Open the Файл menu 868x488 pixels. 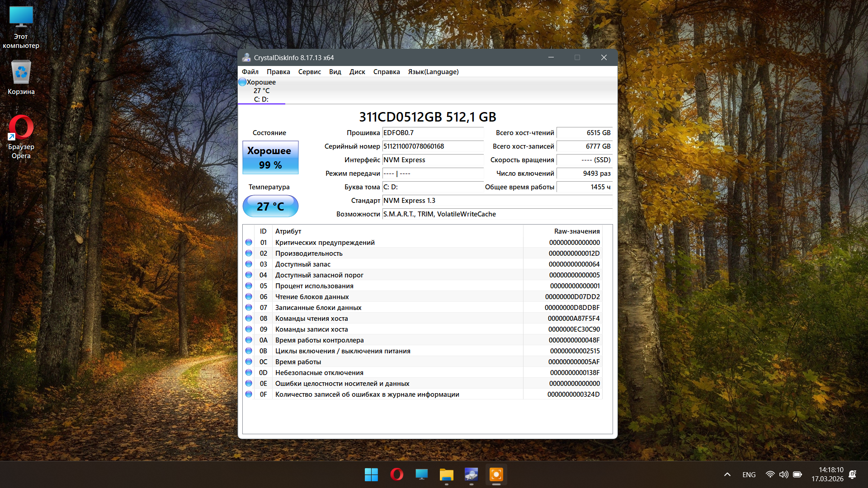click(x=250, y=72)
